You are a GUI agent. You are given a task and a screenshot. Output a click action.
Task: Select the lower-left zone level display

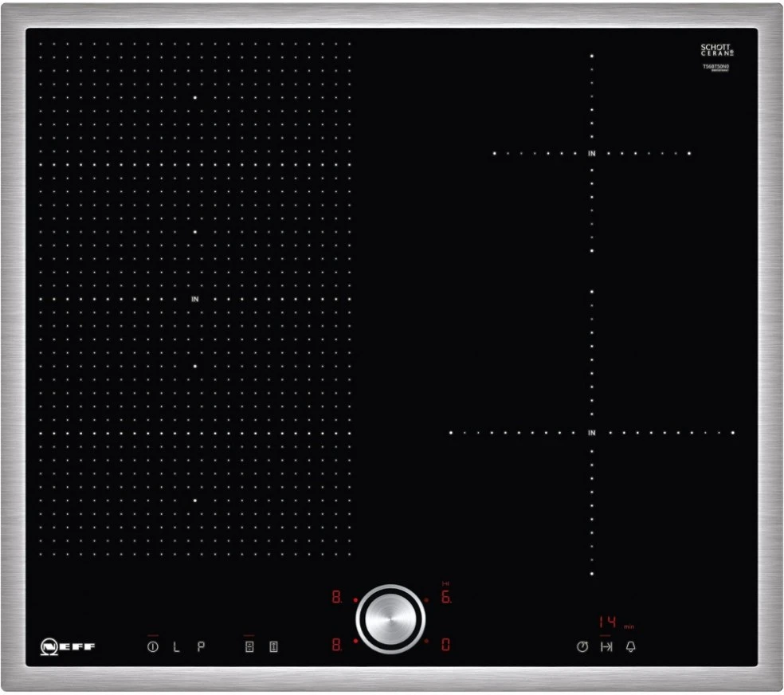tap(335, 642)
